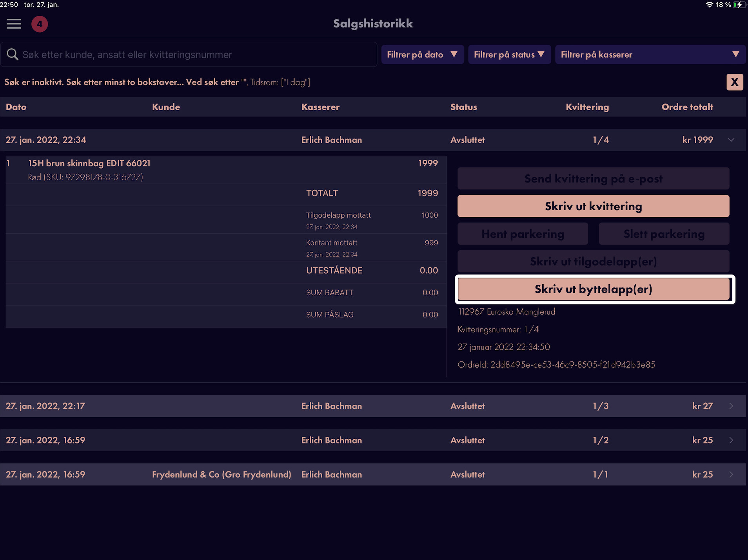Screen dimensions: 748x560
Task: Open the Filtrer på dato dropdown
Action: pos(423,55)
